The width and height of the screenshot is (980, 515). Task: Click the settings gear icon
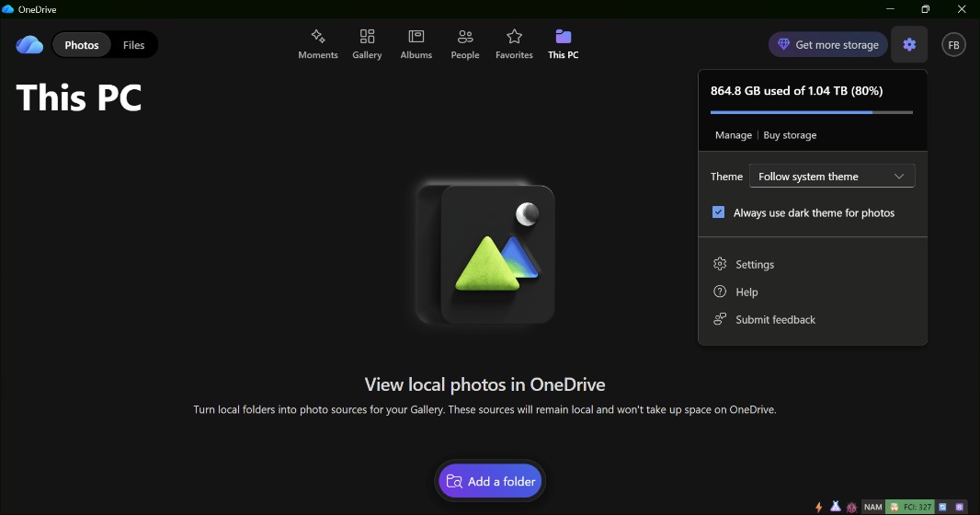909,44
